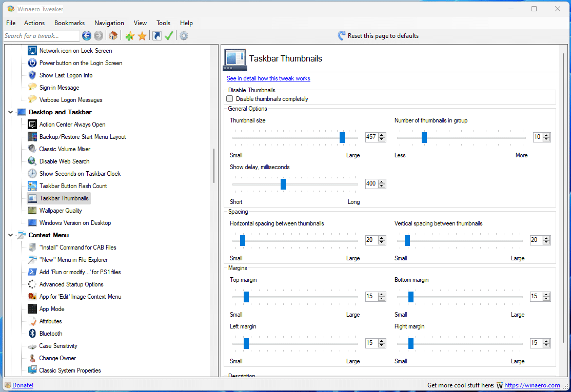
Task: Open the Tools menu
Action: [x=163, y=23]
